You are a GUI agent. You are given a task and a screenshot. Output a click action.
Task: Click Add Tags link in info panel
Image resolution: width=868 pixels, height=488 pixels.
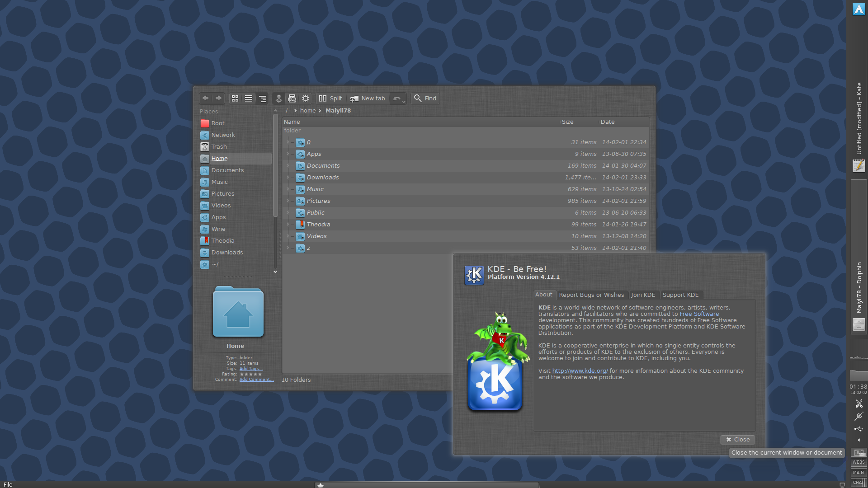coord(251,369)
